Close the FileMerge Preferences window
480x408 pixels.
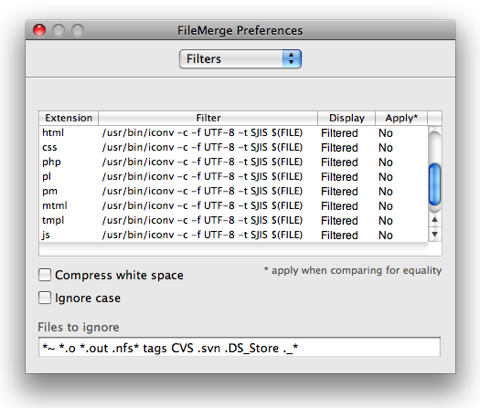(x=39, y=30)
